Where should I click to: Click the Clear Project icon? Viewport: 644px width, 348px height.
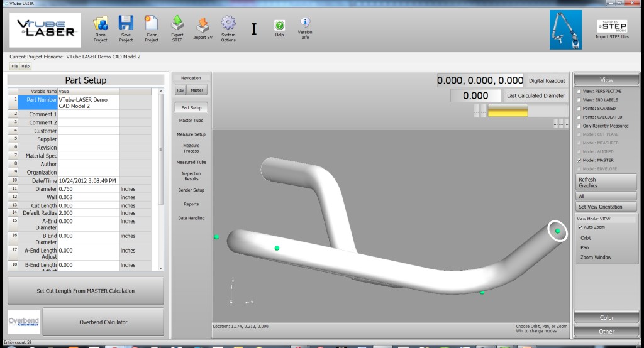click(x=152, y=24)
